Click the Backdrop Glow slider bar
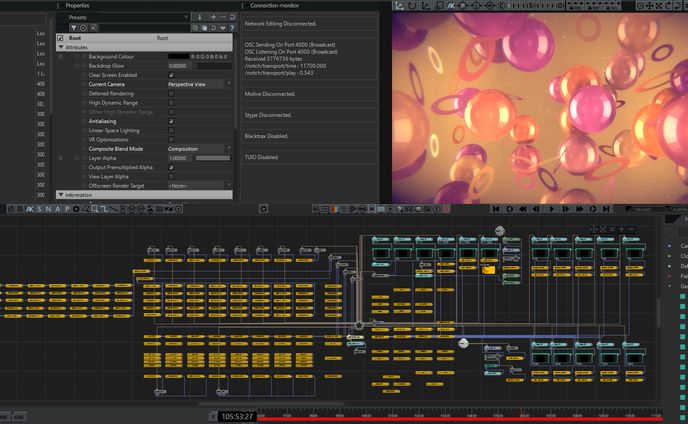Viewport: 688px width, 424px height. [x=213, y=66]
